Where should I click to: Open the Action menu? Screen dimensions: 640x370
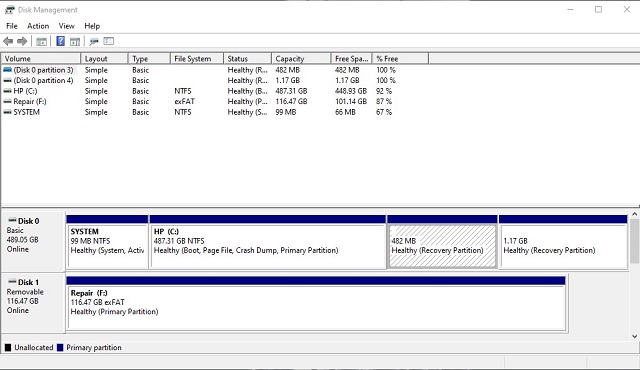[x=38, y=26]
